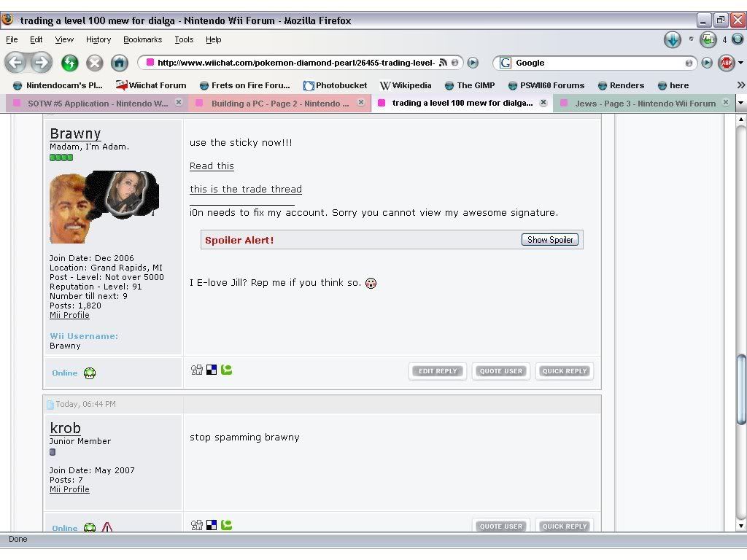Click the Show Spoiler button
Screen dimensions: 747x560
click(x=550, y=239)
